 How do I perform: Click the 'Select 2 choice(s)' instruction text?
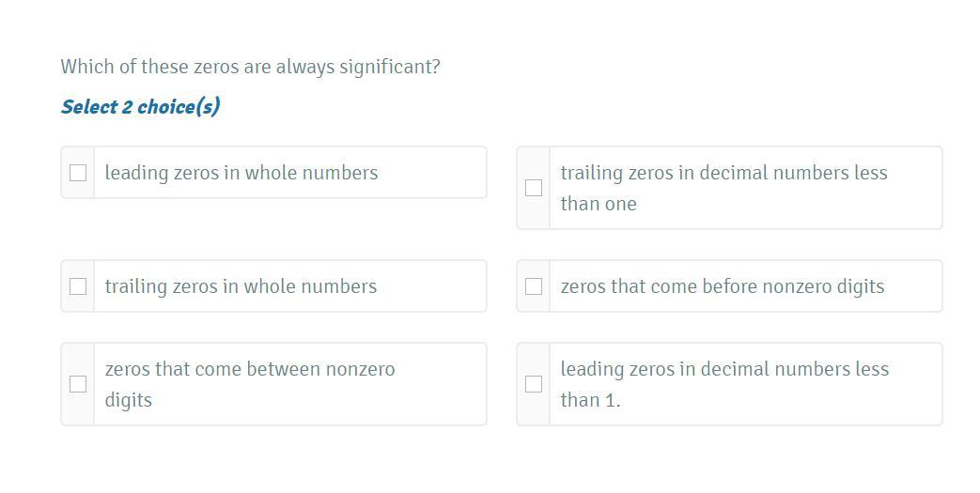140,106
